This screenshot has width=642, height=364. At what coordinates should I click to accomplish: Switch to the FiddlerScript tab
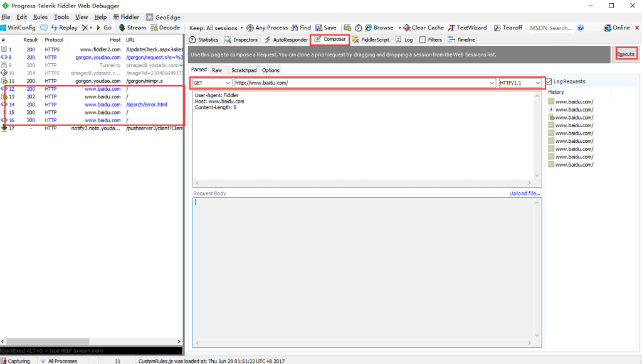371,39
